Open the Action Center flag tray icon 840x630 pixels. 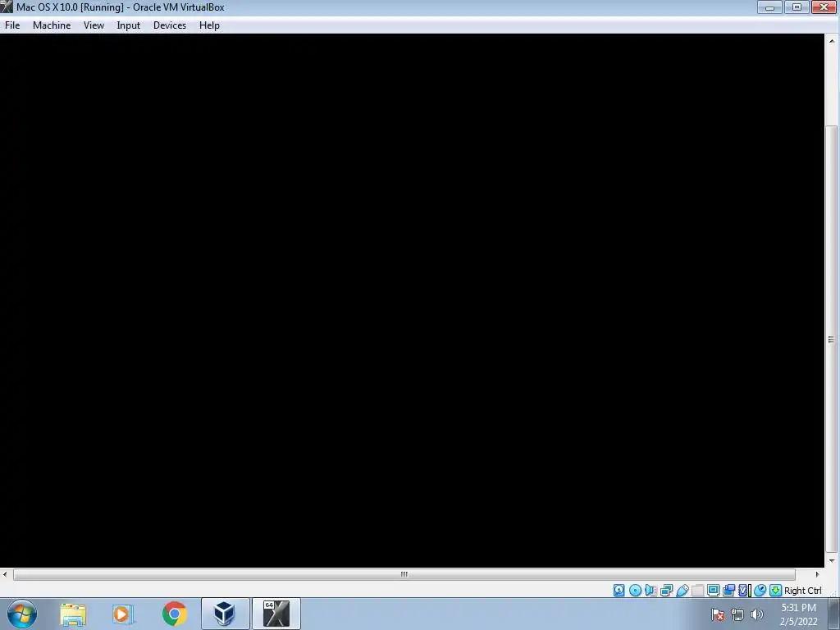(x=718, y=615)
